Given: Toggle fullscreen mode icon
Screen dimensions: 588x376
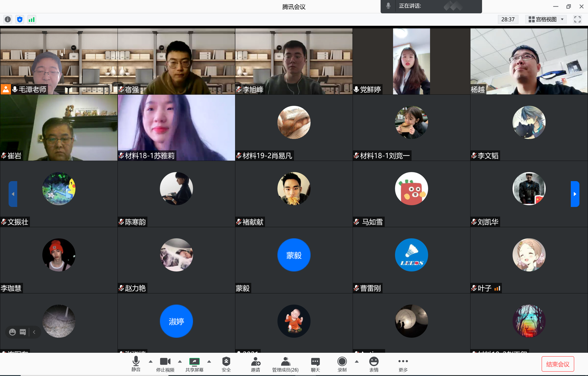Looking at the screenshot, I should (577, 19).
